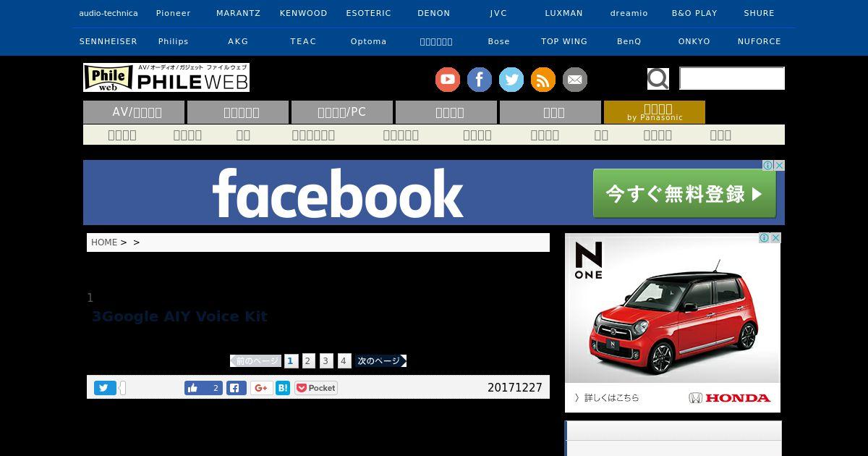This screenshot has width=868, height=456.
Task: Open the gold tab labeled by Panasonic
Action: pos(655,112)
